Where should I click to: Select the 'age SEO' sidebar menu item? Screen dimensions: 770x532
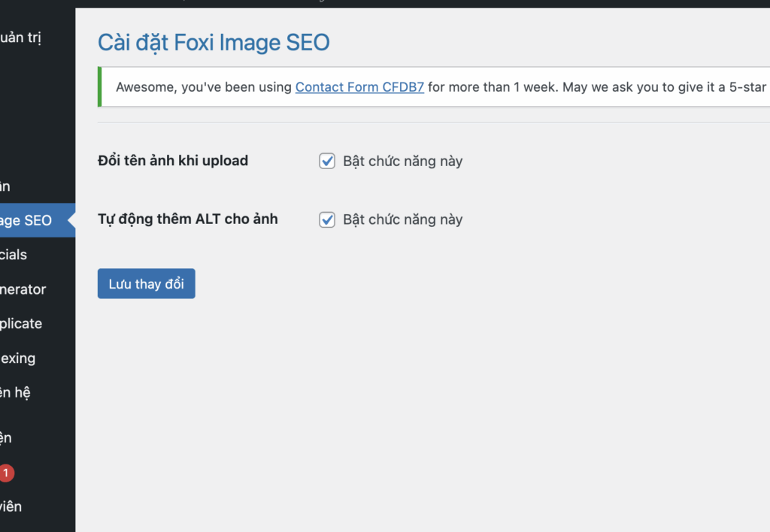[38, 220]
